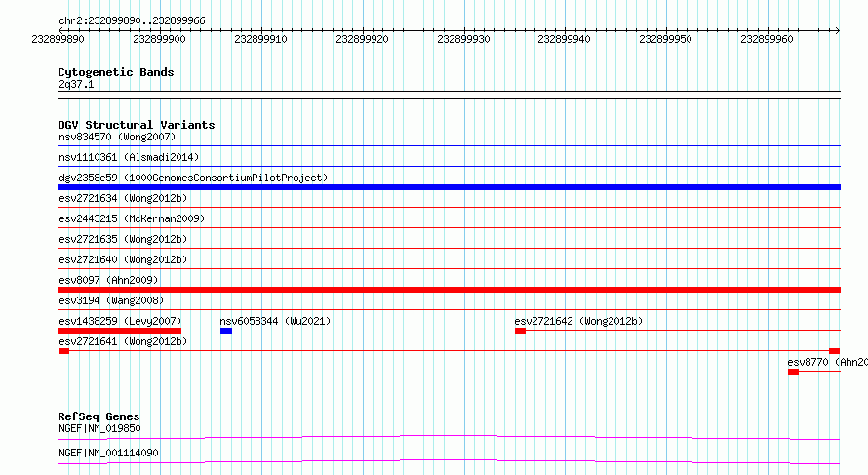The width and height of the screenshot is (868, 475).
Task: Click the red block of esv8770
Action: [x=793, y=372]
